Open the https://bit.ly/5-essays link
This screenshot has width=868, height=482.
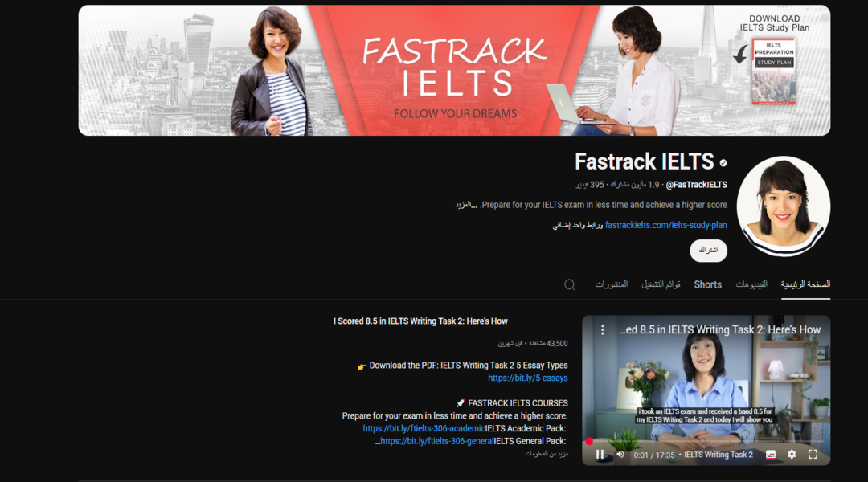coord(527,378)
